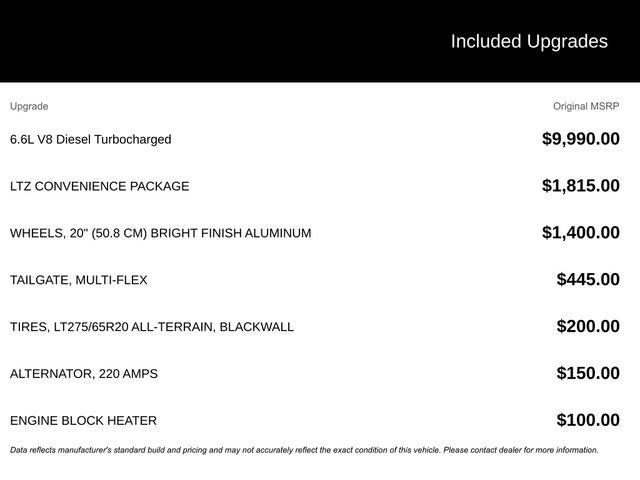Select the ALTERNATOR, 220 AMPS entry
This screenshot has height=480, width=640.
click(83, 374)
